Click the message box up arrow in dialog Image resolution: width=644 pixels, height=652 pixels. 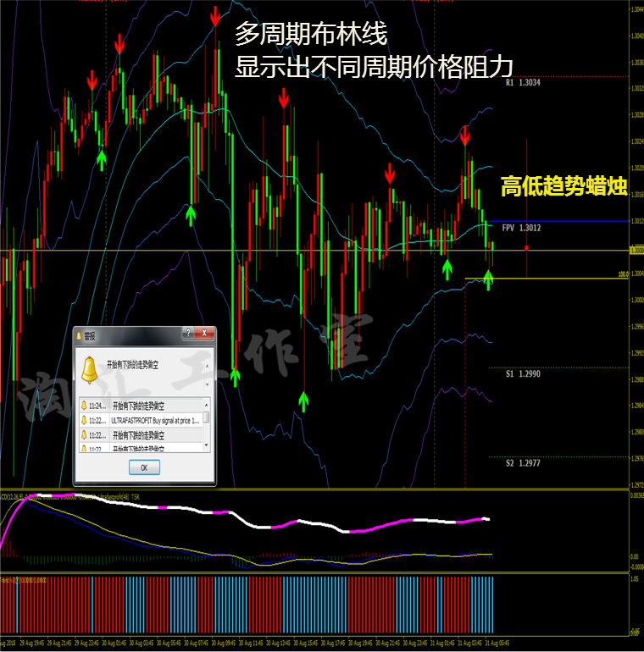coord(208,366)
